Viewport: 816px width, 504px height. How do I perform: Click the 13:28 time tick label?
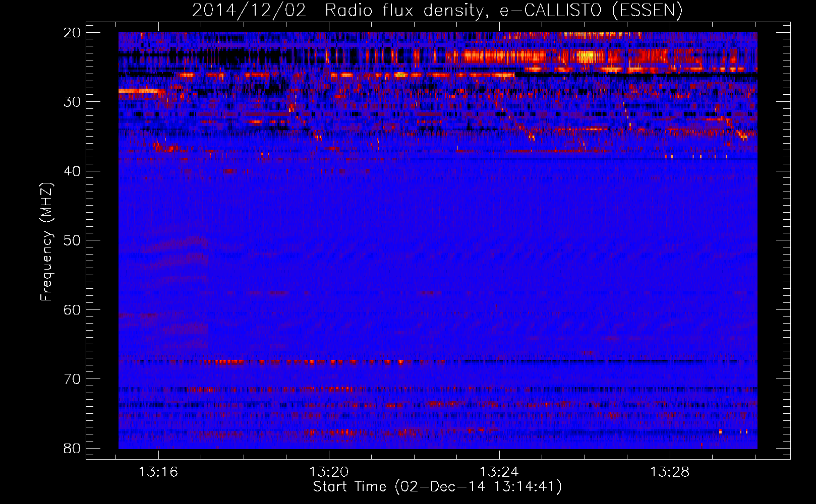coord(669,472)
